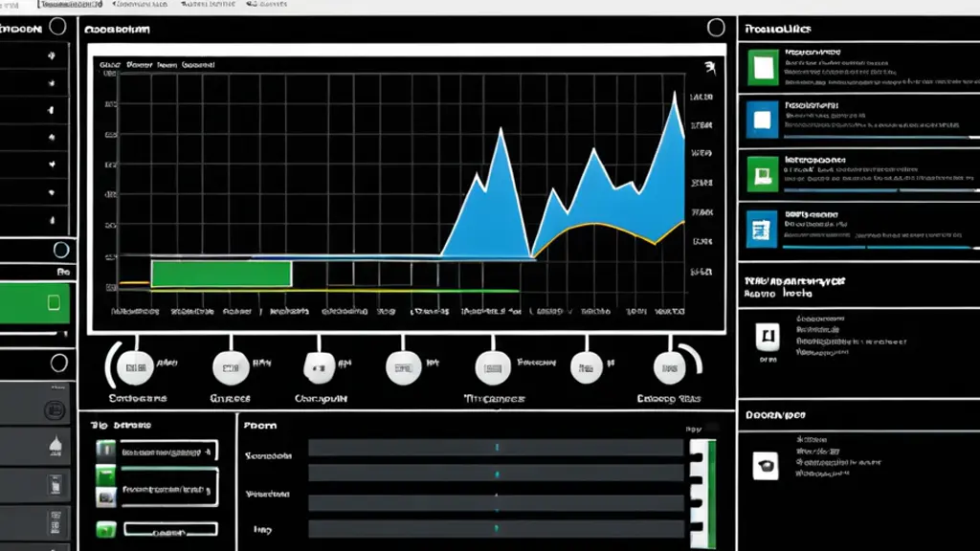The height and width of the screenshot is (551, 980).
Task: Click the icon in the chart's upper-right corner
Action: pos(710,67)
